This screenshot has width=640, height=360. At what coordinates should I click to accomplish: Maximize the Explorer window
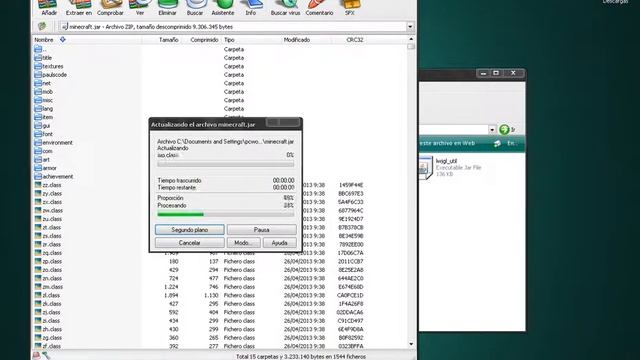click(x=496, y=73)
